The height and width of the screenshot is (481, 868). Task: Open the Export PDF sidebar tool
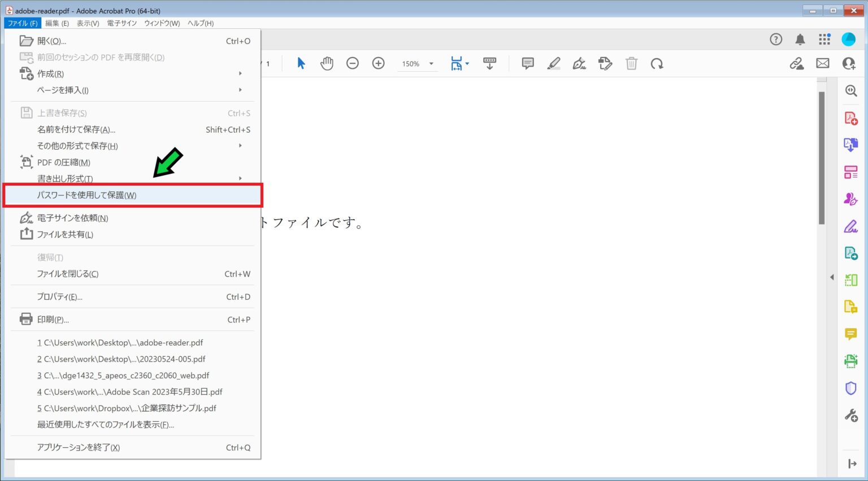coord(851,145)
